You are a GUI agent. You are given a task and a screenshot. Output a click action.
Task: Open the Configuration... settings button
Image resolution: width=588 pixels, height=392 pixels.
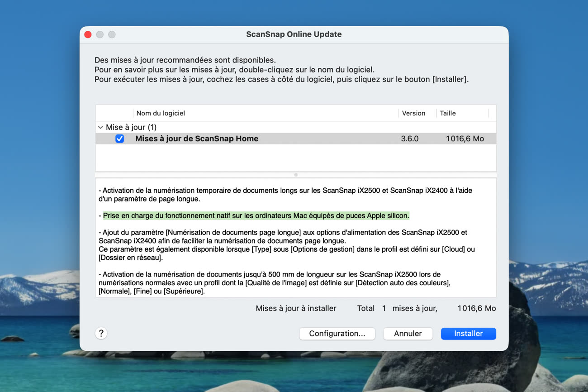(337, 334)
